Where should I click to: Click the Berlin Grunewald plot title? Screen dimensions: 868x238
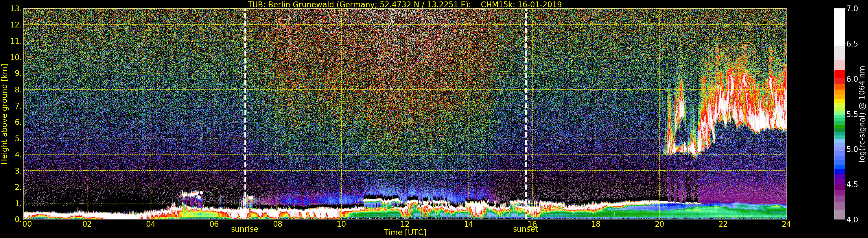(405, 4)
